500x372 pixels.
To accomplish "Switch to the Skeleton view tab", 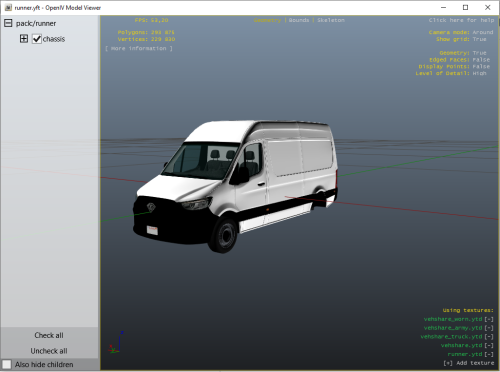I will (x=331, y=20).
